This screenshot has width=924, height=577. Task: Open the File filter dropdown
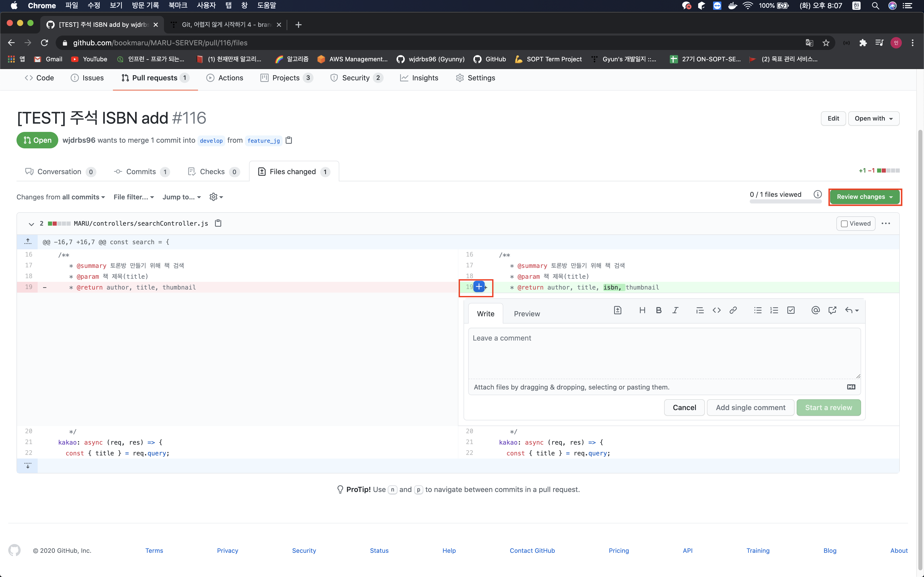pos(134,197)
